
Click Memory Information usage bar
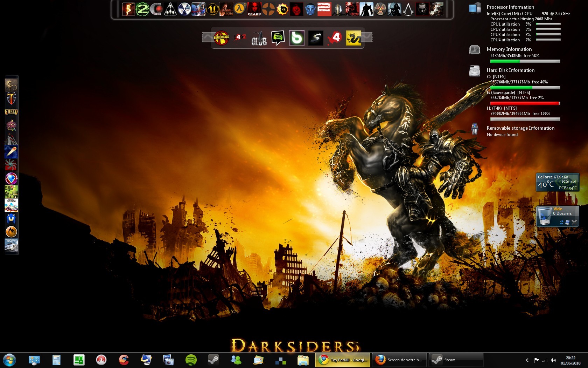click(525, 61)
